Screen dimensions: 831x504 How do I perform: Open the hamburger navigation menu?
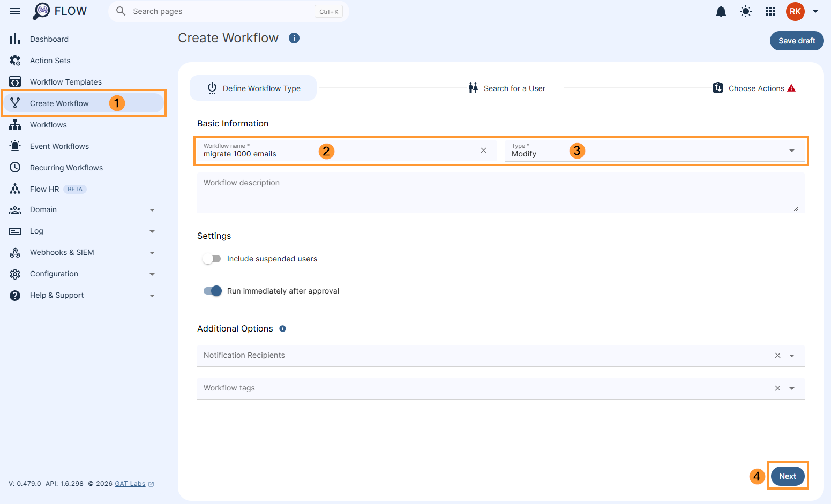point(15,11)
